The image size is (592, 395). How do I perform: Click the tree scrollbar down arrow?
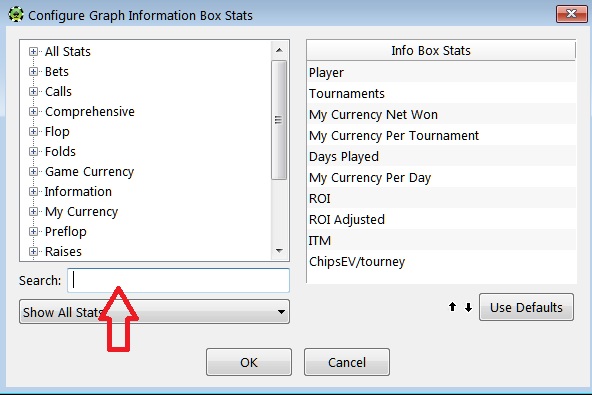tap(279, 251)
